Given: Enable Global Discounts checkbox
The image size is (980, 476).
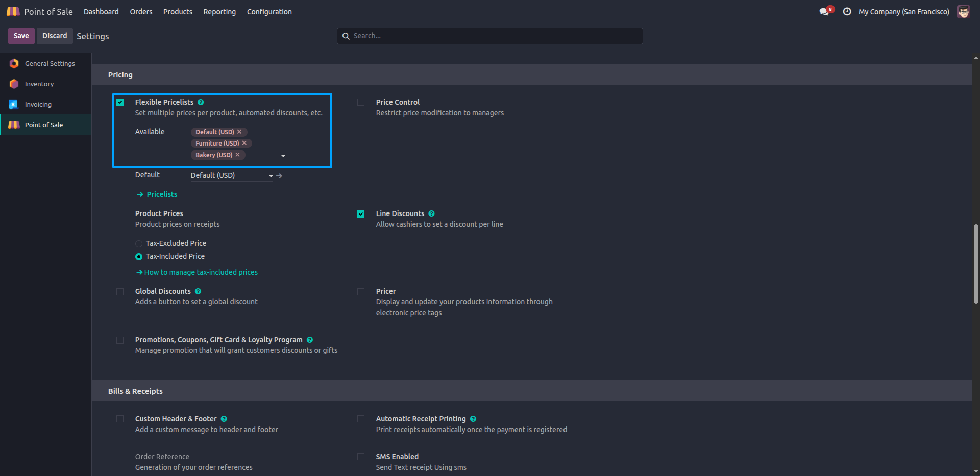Looking at the screenshot, I should [x=120, y=292].
